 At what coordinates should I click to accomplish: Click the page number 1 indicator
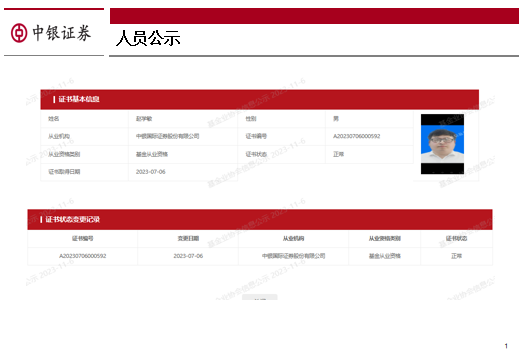click(x=506, y=346)
